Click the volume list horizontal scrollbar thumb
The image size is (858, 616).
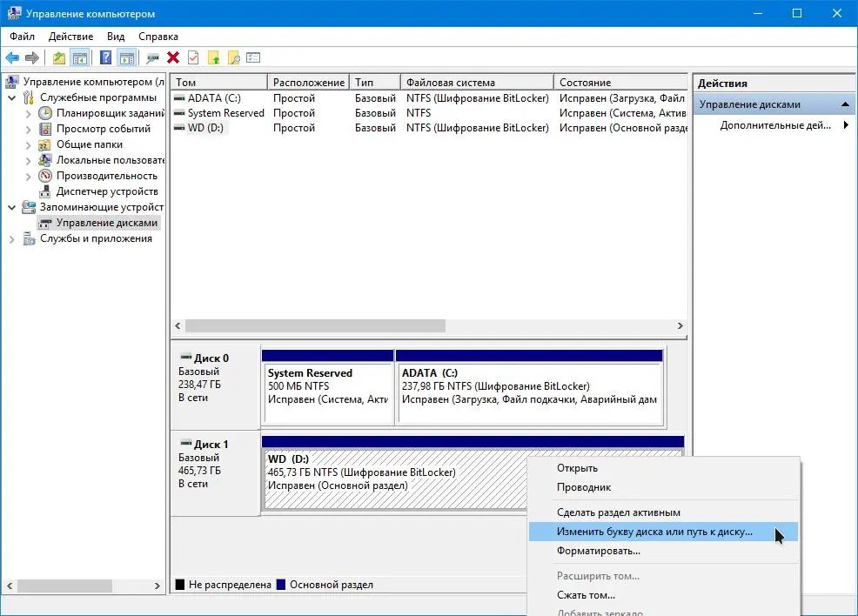point(315,326)
